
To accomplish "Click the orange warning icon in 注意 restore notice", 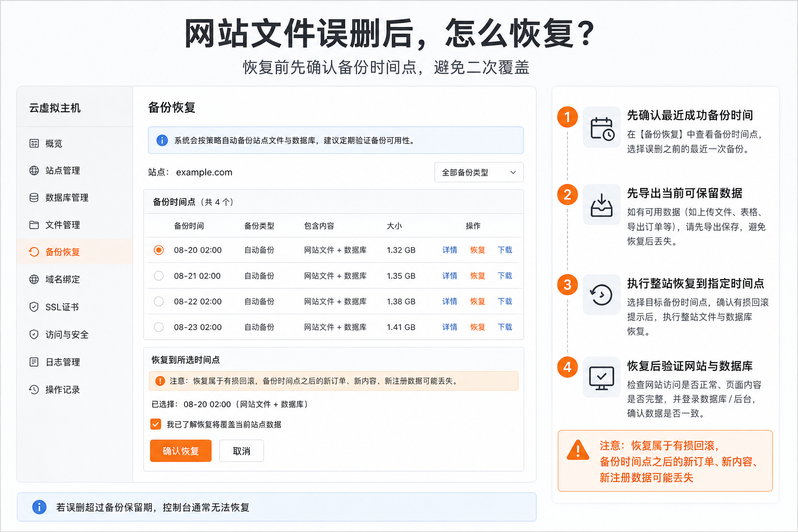I will coord(160,381).
